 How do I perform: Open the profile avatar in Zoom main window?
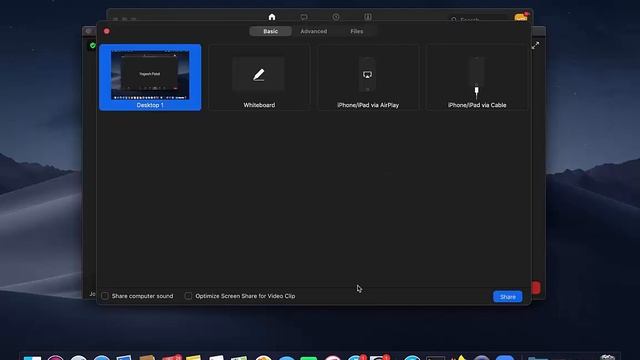[521, 17]
